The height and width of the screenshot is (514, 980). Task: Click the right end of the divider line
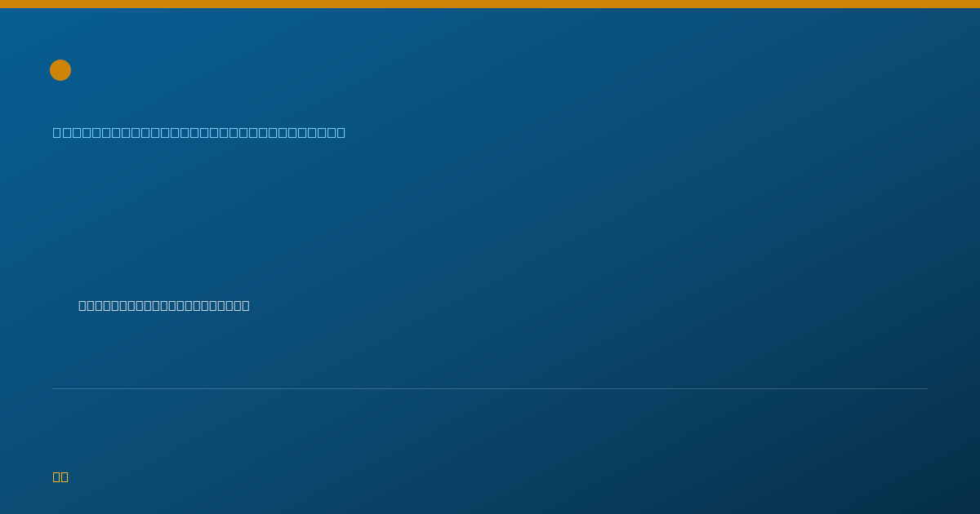point(926,388)
